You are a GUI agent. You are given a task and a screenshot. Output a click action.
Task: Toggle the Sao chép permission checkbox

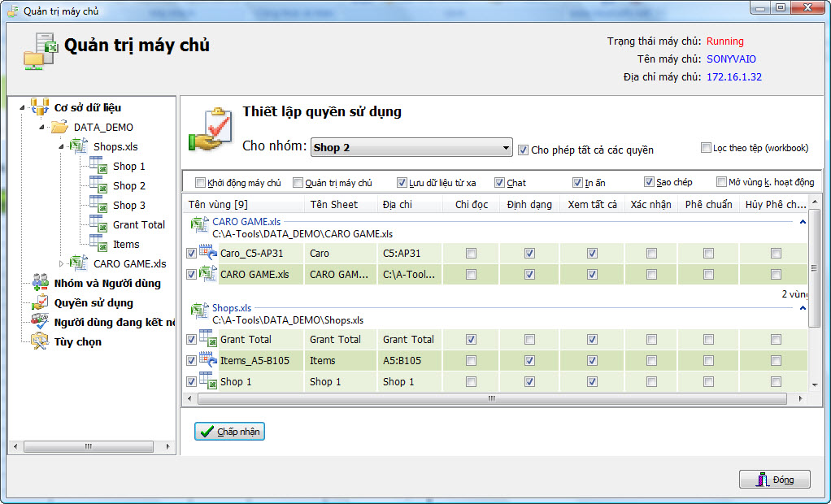pyautogui.click(x=649, y=182)
